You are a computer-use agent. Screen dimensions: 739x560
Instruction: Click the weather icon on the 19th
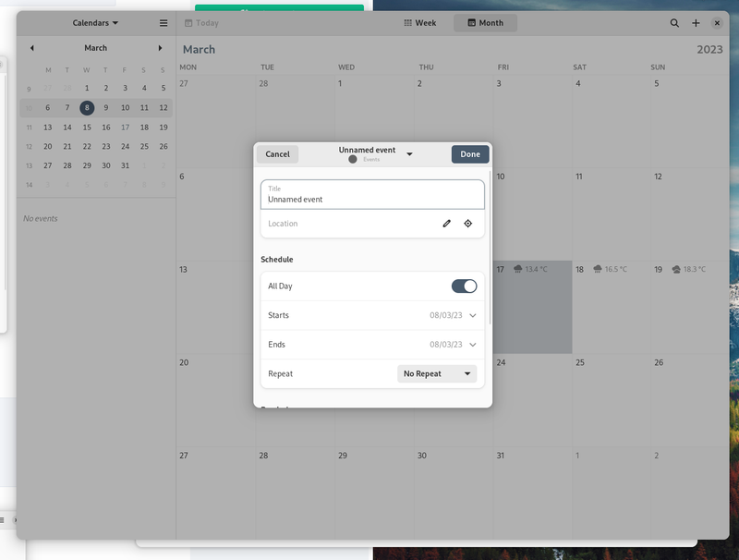[x=676, y=269]
